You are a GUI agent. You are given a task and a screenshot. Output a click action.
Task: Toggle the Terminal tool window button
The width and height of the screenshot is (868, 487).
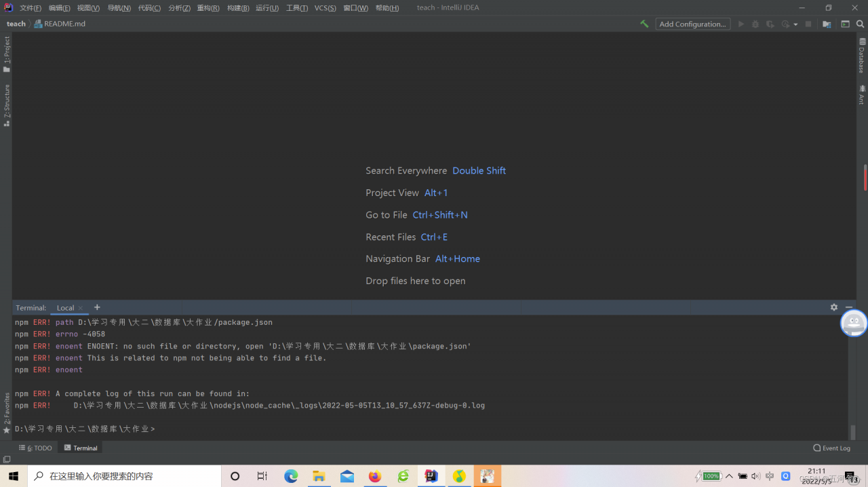point(81,448)
